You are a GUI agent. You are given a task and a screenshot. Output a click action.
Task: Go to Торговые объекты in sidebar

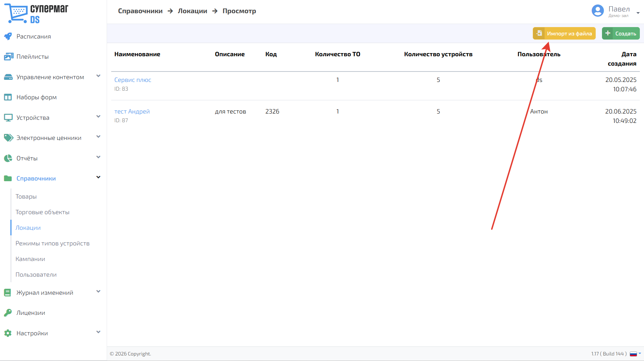pyautogui.click(x=42, y=212)
